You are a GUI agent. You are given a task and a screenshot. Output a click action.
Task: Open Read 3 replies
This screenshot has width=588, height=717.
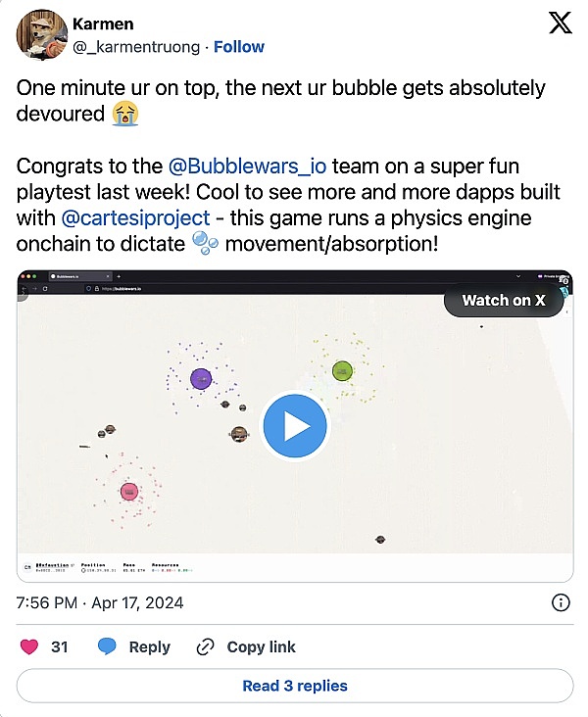[x=294, y=686]
